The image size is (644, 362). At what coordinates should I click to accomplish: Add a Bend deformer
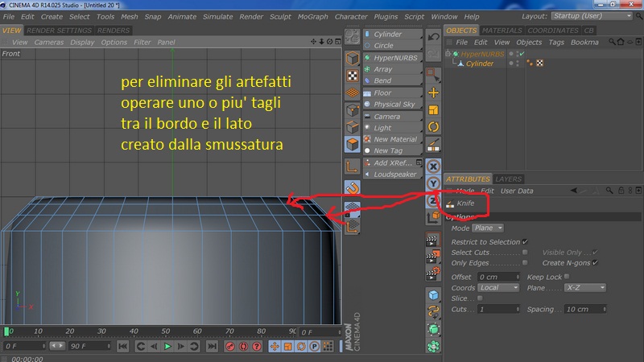pos(393,80)
